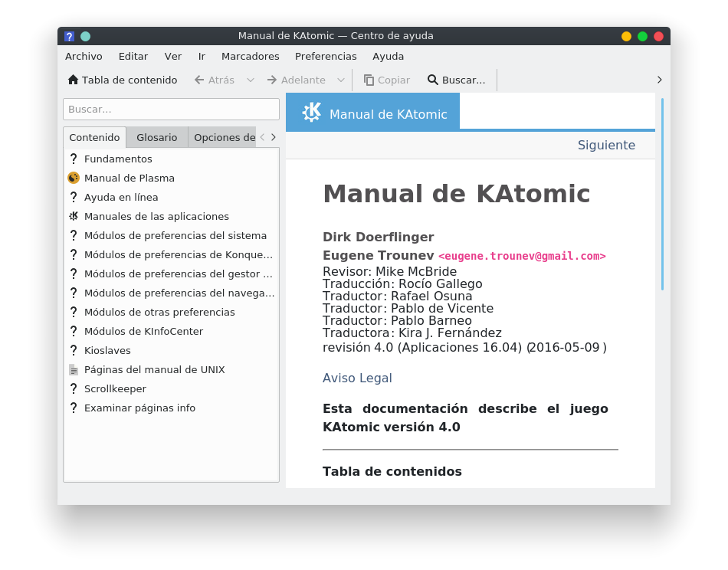Select Scrollkeeper in the contents tree
The height and width of the screenshot is (570, 728).
click(x=115, y=389)
